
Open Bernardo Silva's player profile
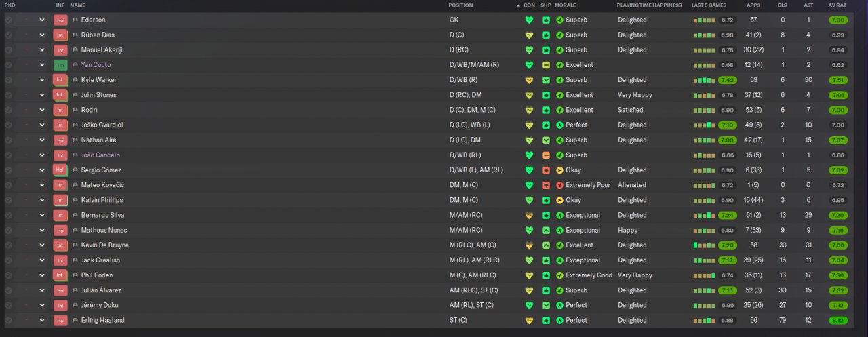[x=102, y=215]
